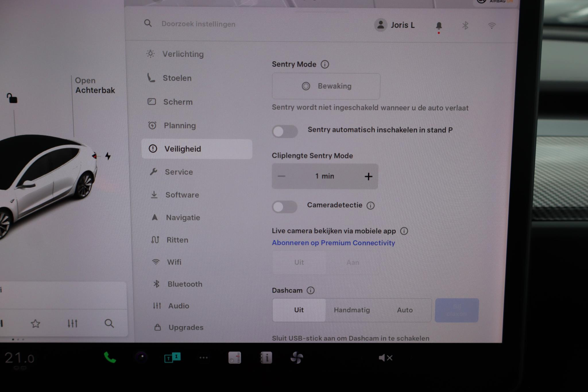Open the Dashcam info tooltip
The image size is (588, 392).
point(310,290)
